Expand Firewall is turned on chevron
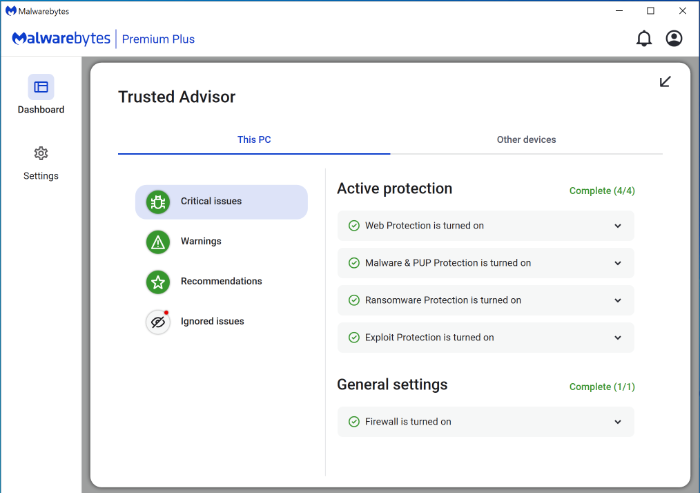Viewport: 700px width, 493px height. [618, 422]
